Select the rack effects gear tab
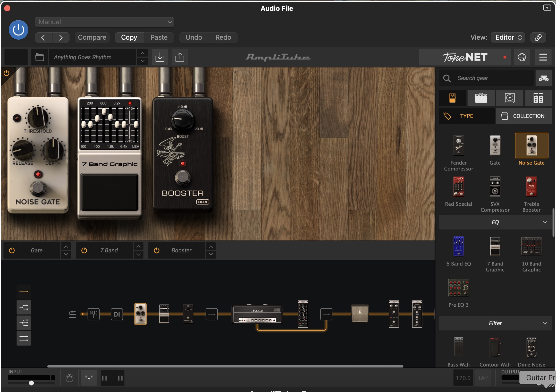The image size is (556, 392). pos(538,98)
